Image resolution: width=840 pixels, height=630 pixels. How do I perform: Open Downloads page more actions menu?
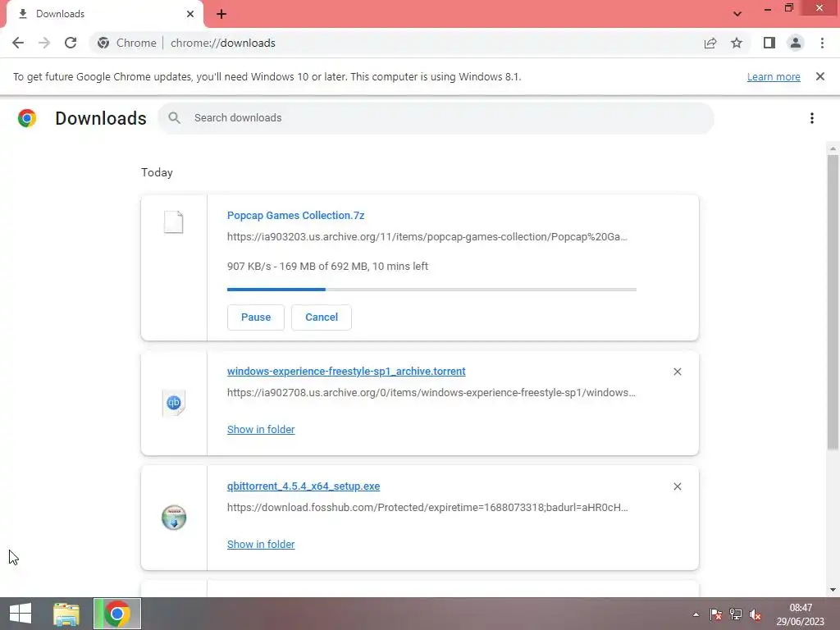coord(812,118)
